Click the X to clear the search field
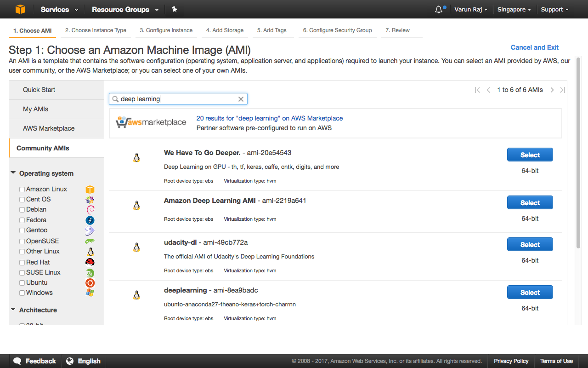Image resolution: width=588 pixels, height=368 pixels. pyautogui.click(x=241, y=99)
